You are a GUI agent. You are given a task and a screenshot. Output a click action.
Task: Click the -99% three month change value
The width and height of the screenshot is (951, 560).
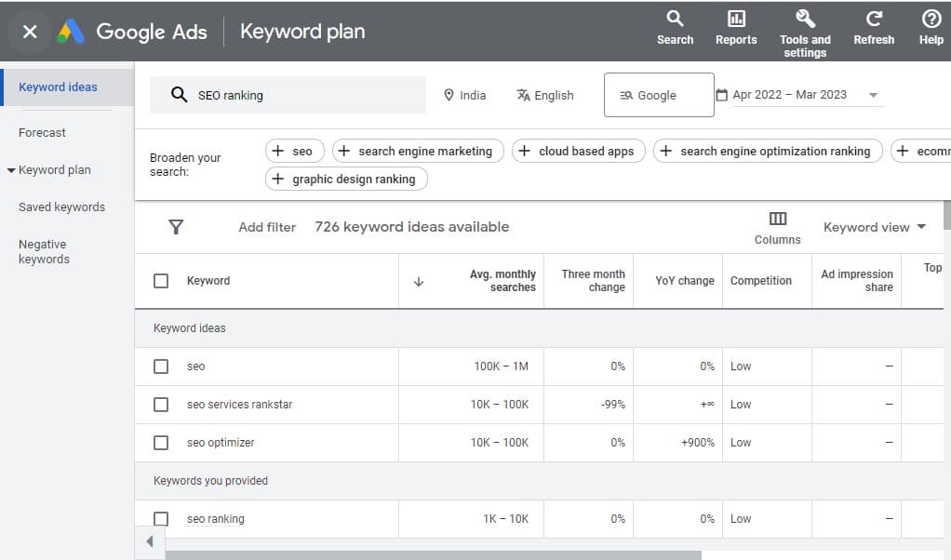(x=612, y=405)
